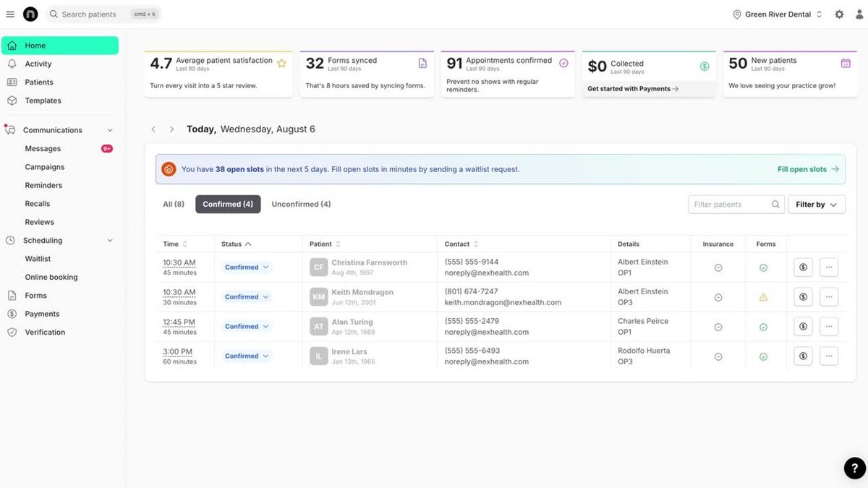
Task: Open the settings gear icon
Action: (x=839, y=14)
